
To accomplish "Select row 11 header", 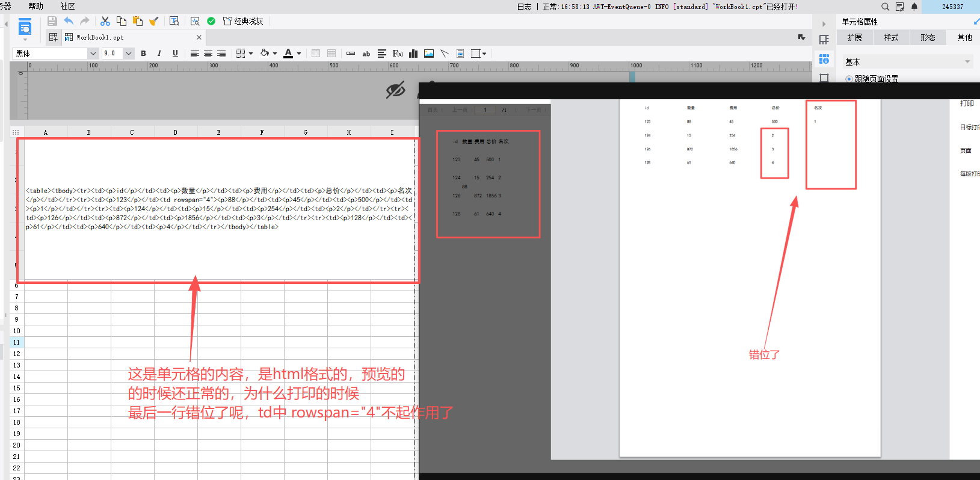I will 16,342.
